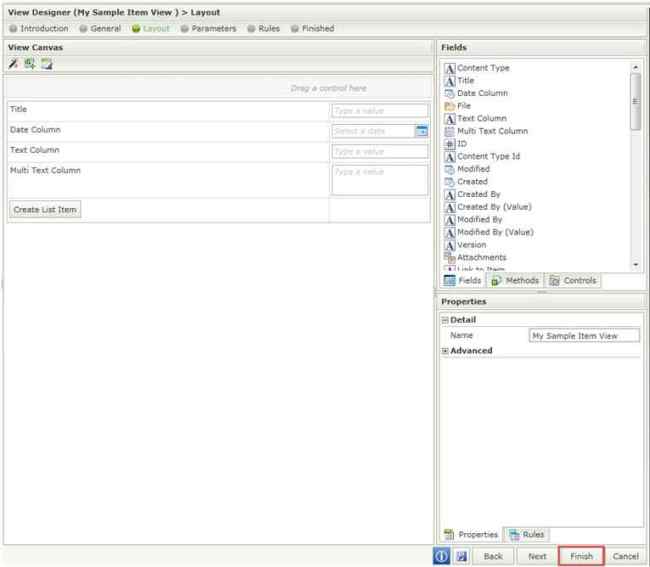Click the Text Column label on canvas

35,150
